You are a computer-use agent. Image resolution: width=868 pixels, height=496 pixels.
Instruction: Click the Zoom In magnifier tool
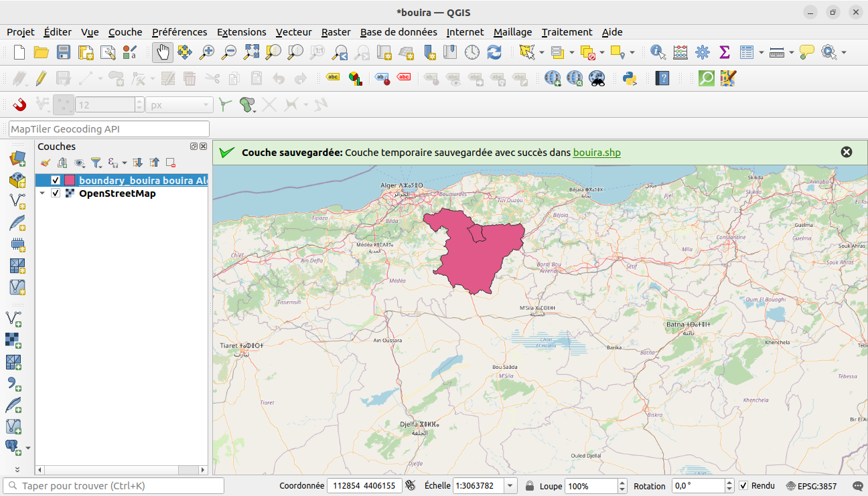(x=207, y=52)
